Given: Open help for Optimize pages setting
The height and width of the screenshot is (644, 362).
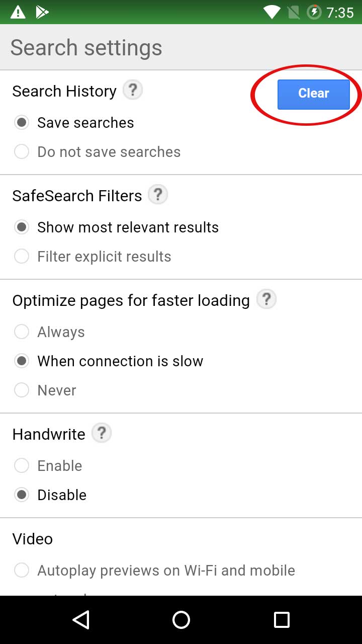Looking at the screenshot, I should point(266,299).
